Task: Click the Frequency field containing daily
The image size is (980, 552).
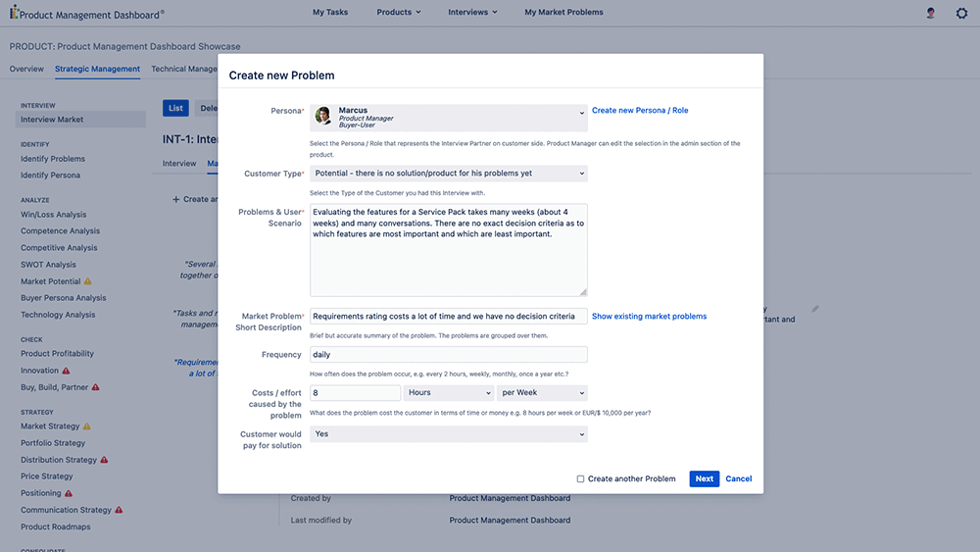Action: pos(449,355)
